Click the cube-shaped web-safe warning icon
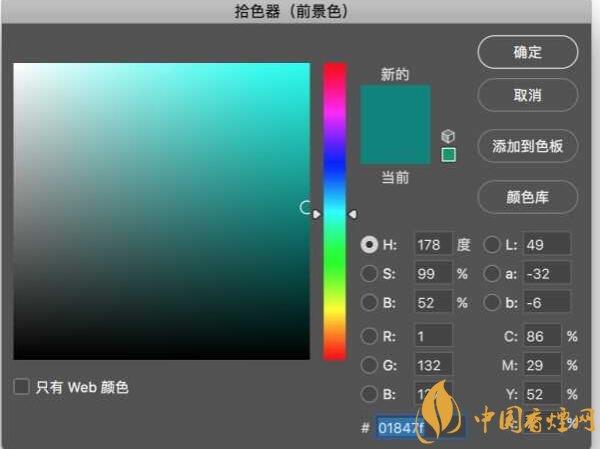600x449 pixels. click(448, 136)
